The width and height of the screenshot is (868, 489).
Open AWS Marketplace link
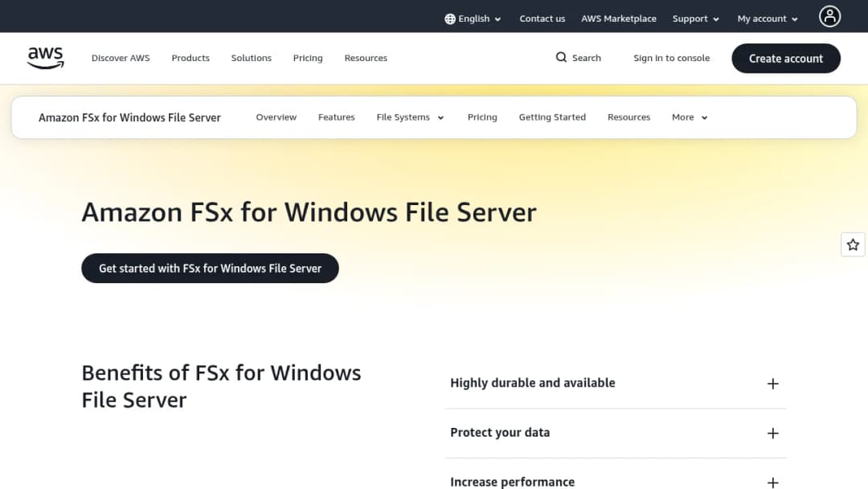618,18
